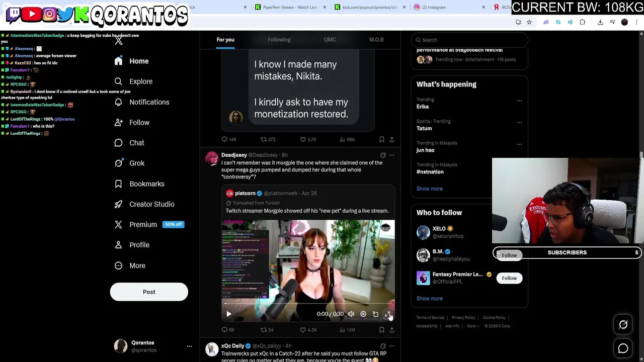Unmute the video volume icon
Screen dimensions: 644x362
click(351, 314)
